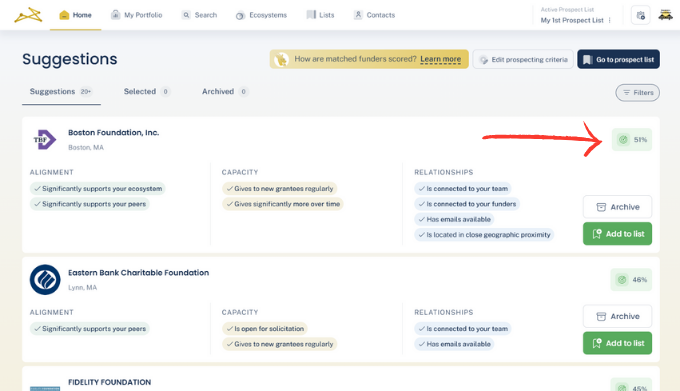Open the user avatar menu
The width and height of the screenshot is (680, 391).
666,15
